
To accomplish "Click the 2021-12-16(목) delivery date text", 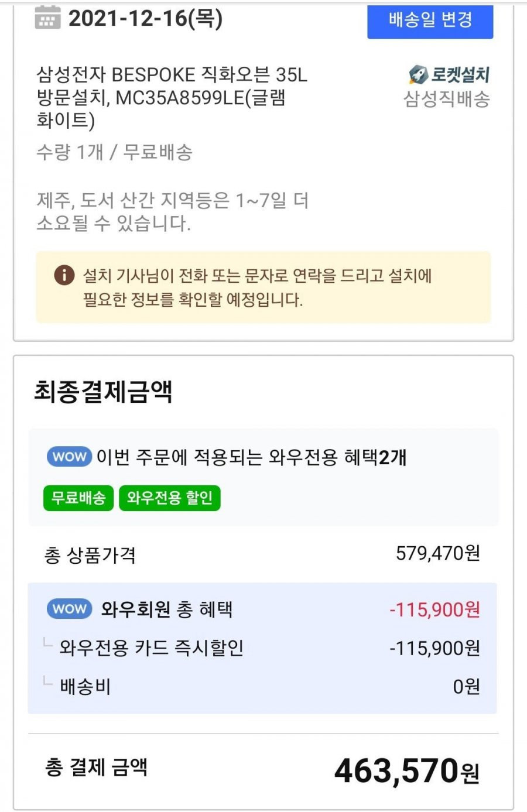I will [146, 18].
